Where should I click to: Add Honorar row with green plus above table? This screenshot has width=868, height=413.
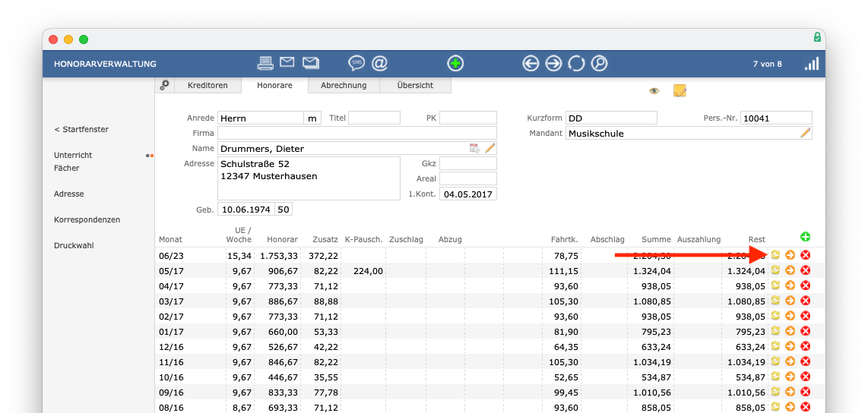coord(806,237)
